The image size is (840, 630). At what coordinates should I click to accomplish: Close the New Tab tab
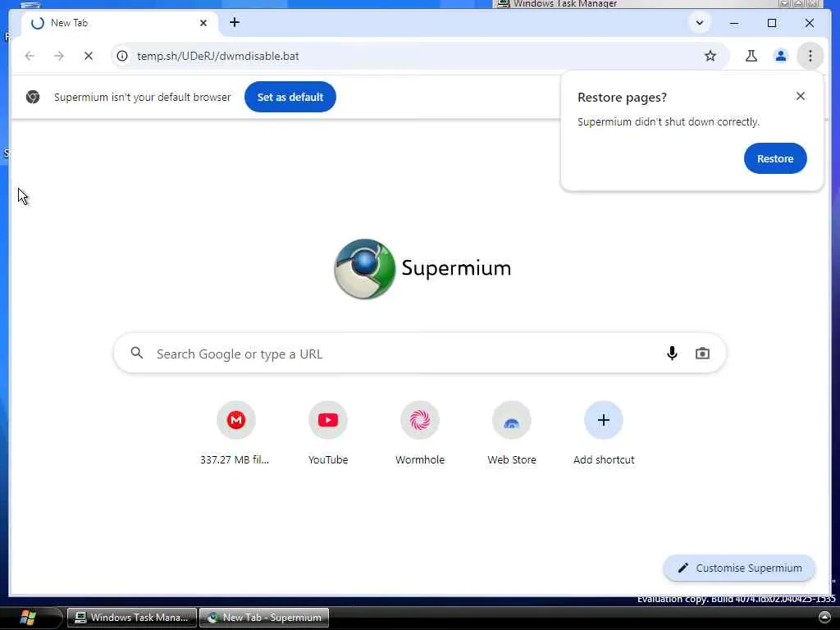[203, 23]
